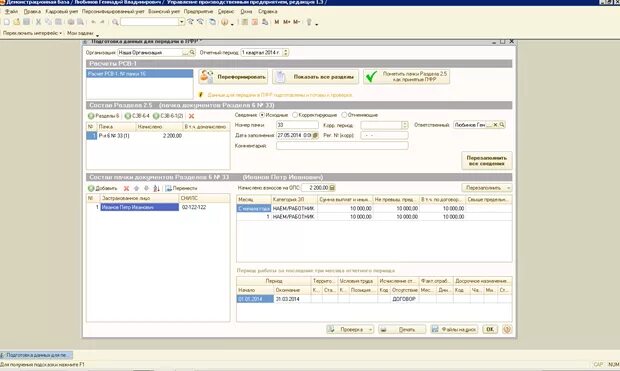This screenshot has height=371, width=620.
Task: Clear the Ответственный field with X
Action: click(495, 125)
